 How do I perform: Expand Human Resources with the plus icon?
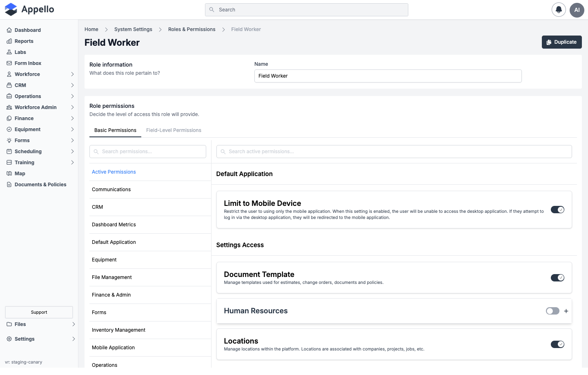566,311
